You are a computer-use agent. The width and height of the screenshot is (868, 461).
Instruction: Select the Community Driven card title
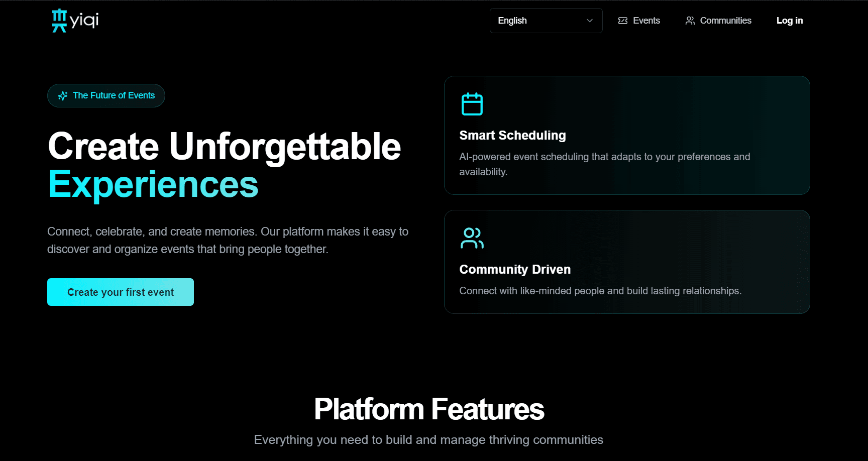point(515,270)
